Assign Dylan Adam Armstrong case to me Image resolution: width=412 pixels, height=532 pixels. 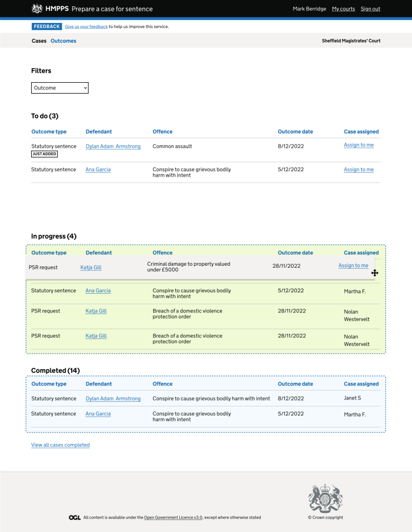tap(358, 145)
